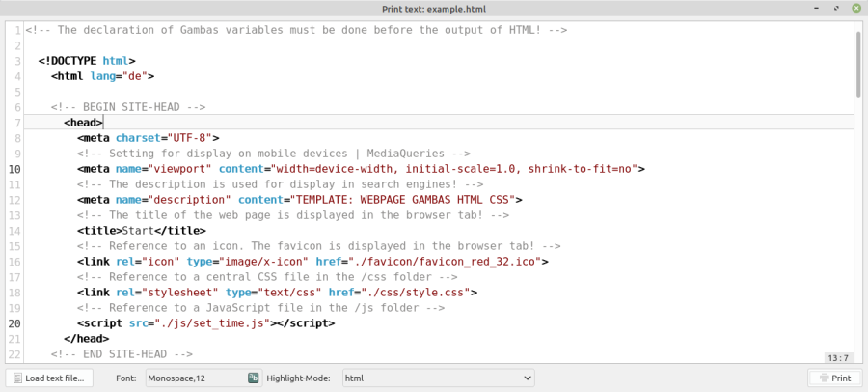The width and height of the screenshot is (868, 392).
Task: Expand the Highlight-Mode html dropdown
Action: click(438, 378)
